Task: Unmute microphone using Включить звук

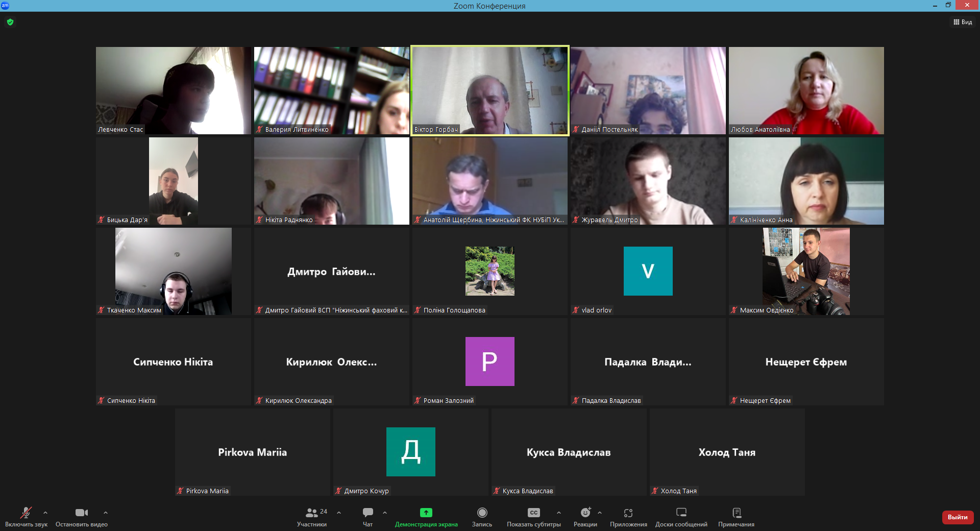Action: 26,513
